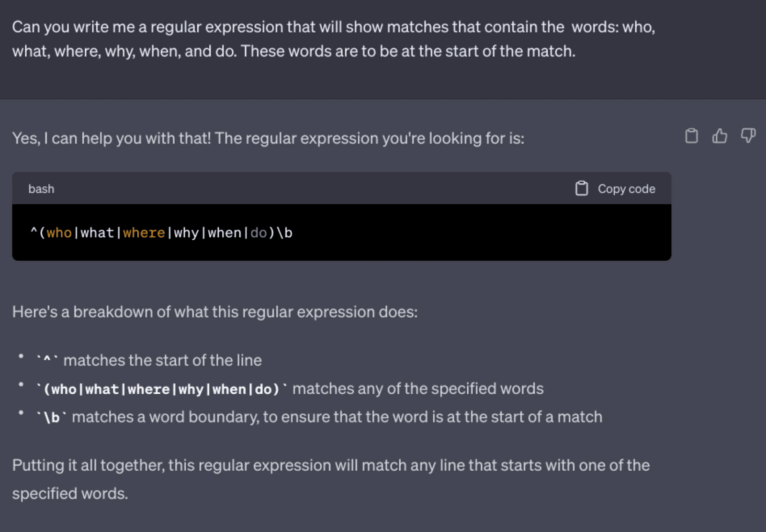This screenshot has height=532, width=766.
Task: Mark the response with thumbs down
Action: point(748,136)
